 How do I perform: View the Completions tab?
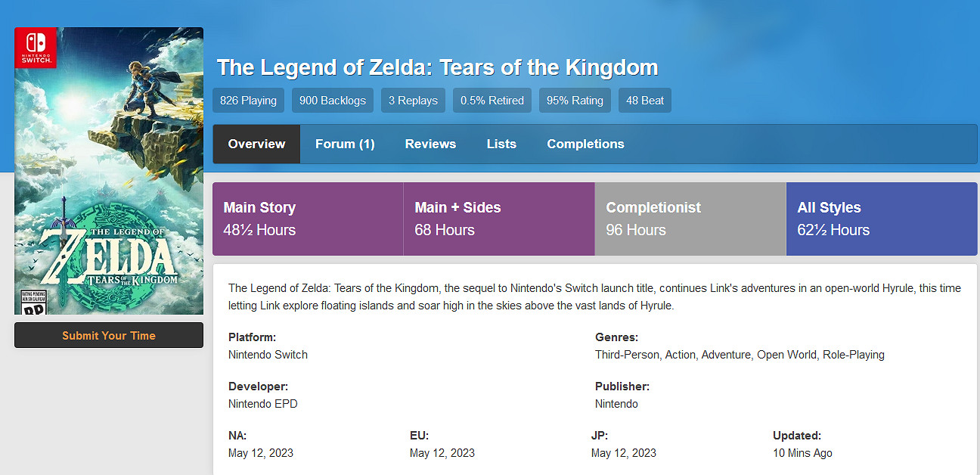(585, 144)
